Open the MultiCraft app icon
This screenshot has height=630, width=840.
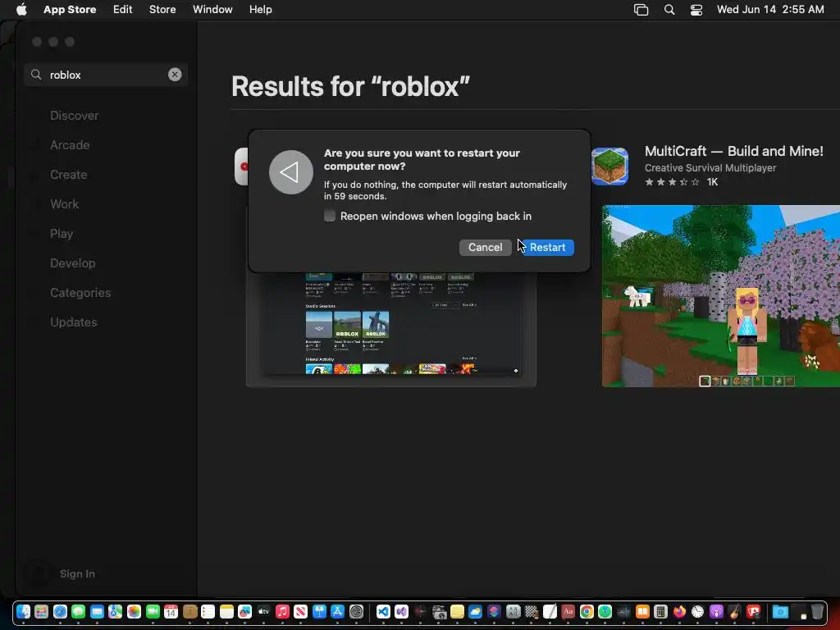click(x=609, y=166)
